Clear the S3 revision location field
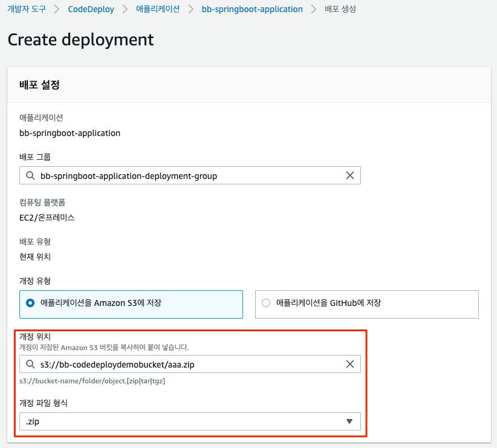 [x=350, y=364]
